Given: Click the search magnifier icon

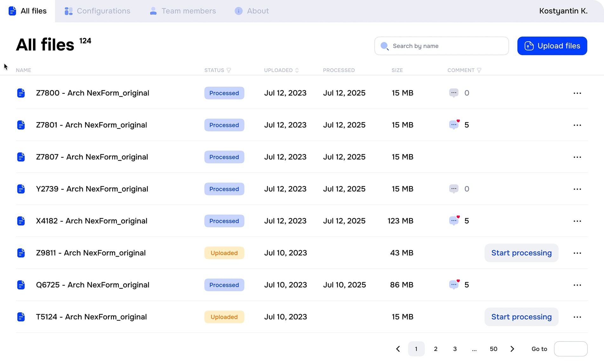Looking at the screenshot, I should [385, 46].
